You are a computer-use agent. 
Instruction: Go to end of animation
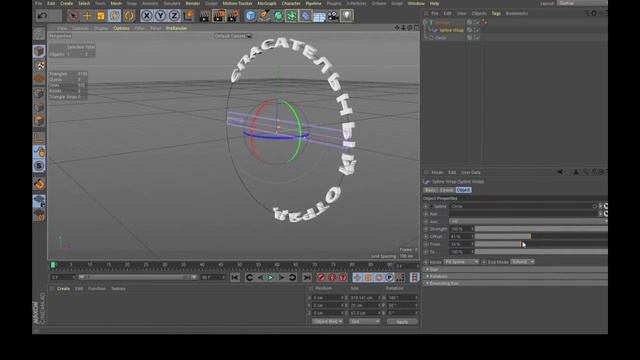pyautogui.click(x=307, y=278)
